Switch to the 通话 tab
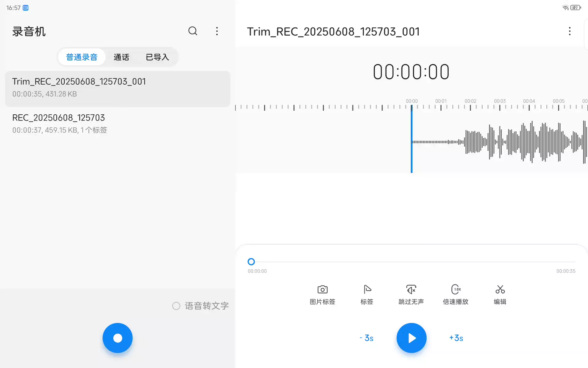The image size is (588, 368). pos(121,57)
